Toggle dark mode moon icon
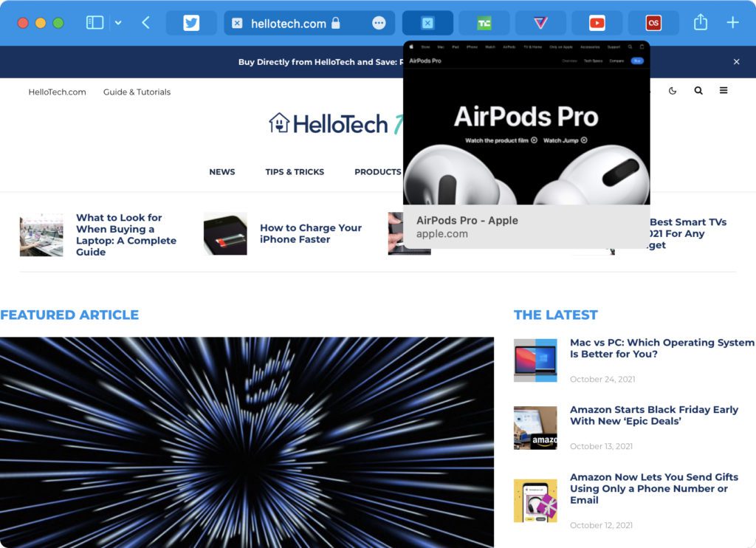Screen dimensions: 756x548 (673, 91)
